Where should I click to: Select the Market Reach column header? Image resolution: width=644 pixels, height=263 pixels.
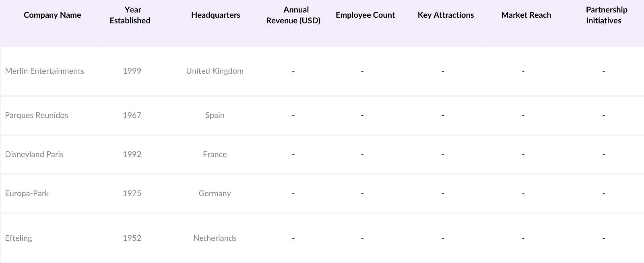coord(526,15)
